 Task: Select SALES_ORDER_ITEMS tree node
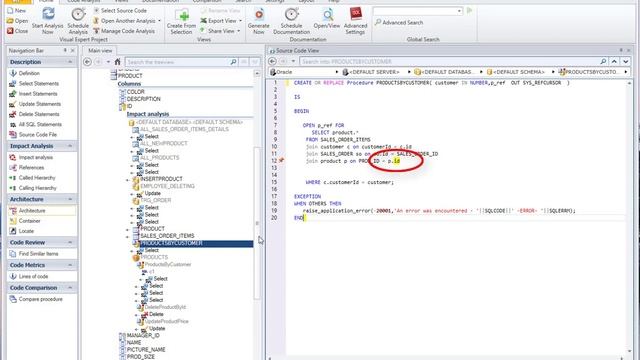167,236
